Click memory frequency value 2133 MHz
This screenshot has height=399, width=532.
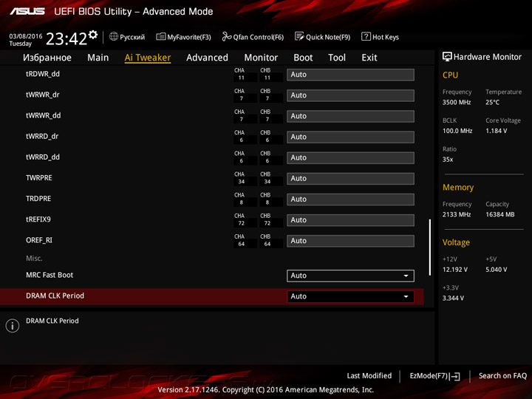457,214
